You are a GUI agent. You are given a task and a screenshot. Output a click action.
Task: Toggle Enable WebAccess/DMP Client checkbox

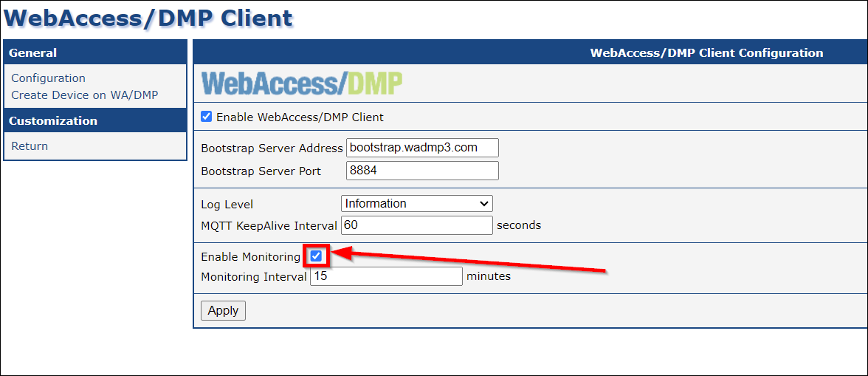[x=206, y=117]
